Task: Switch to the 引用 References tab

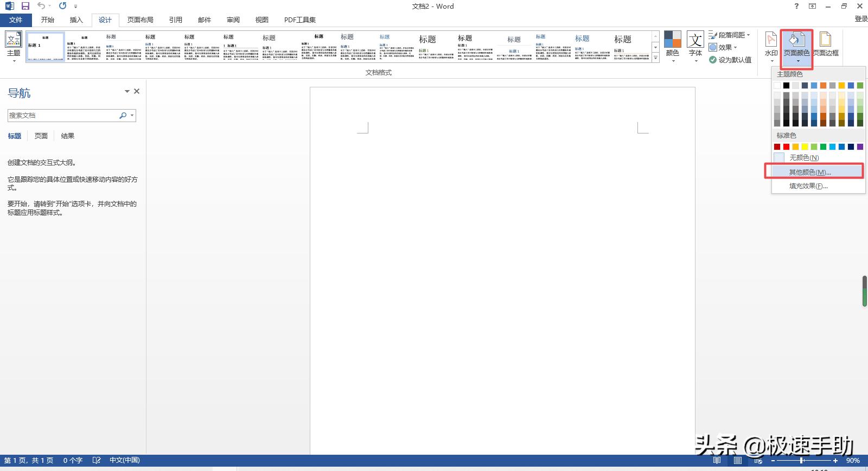Action: (x=176, y=20)
